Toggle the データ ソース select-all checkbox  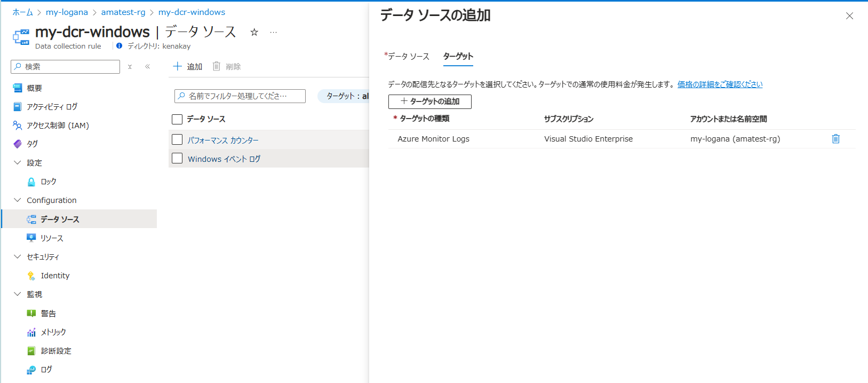pos(178,119)
